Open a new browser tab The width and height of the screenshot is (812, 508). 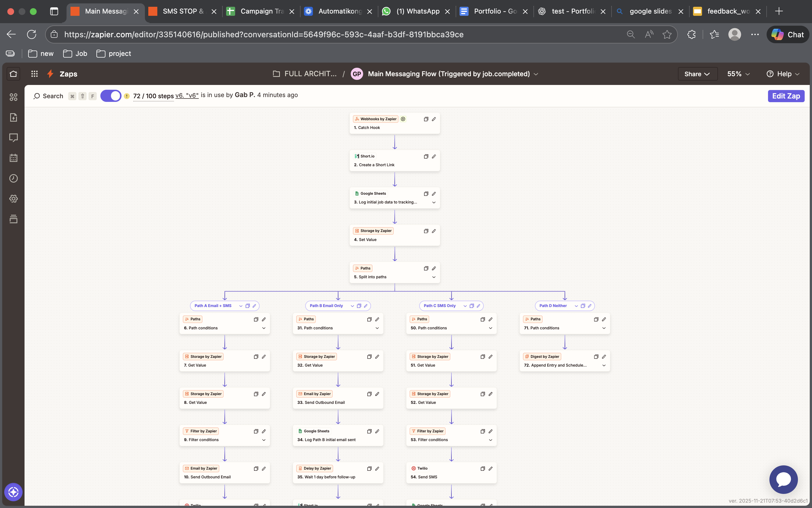(779, 11)
